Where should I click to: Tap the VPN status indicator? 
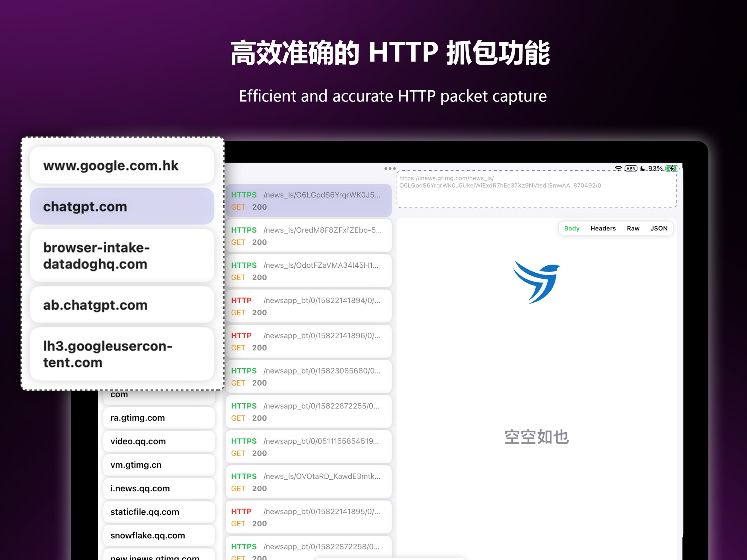click(x=631, y=168)
